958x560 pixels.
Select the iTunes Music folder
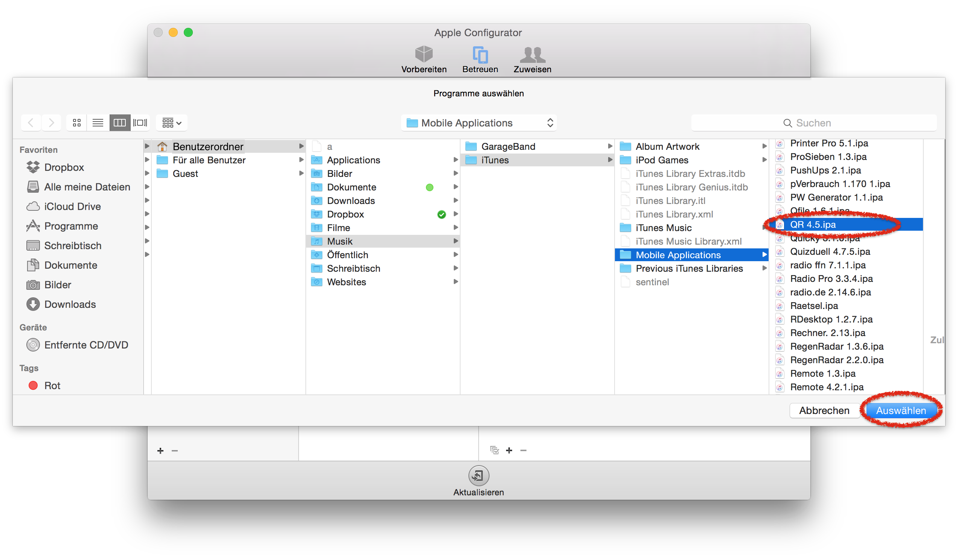click(691, 228)
